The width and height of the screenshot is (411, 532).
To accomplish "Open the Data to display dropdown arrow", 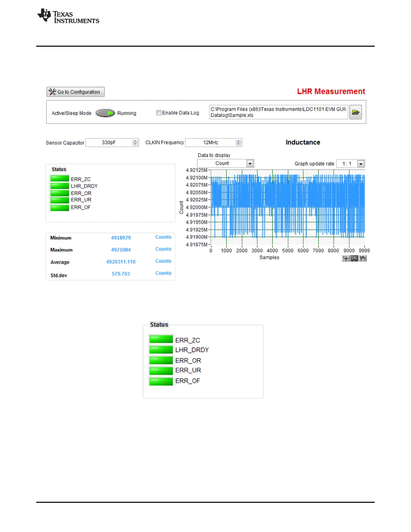I will [x=250, y=163].
